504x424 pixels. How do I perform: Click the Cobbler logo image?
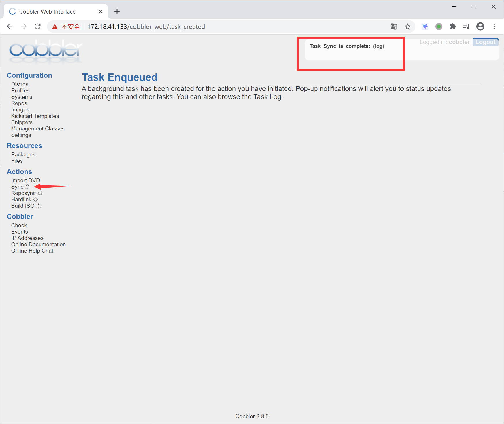tap(46, 52)
